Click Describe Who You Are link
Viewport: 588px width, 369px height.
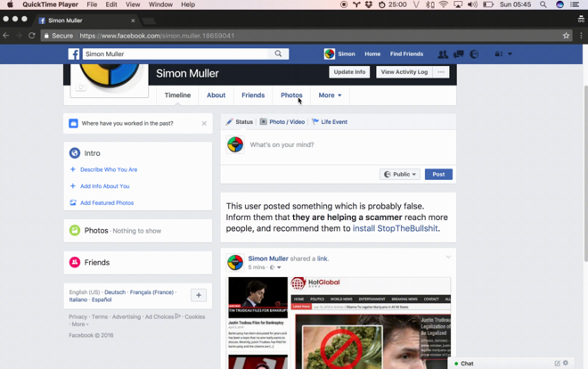tap(109, 169)
